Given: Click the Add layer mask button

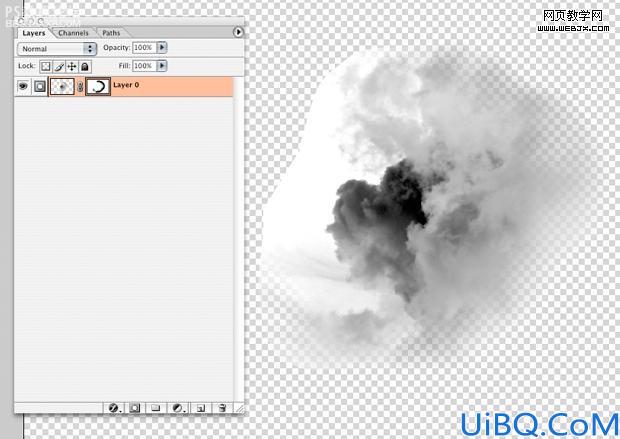Looking at the screenshot, I should [134, 408].
